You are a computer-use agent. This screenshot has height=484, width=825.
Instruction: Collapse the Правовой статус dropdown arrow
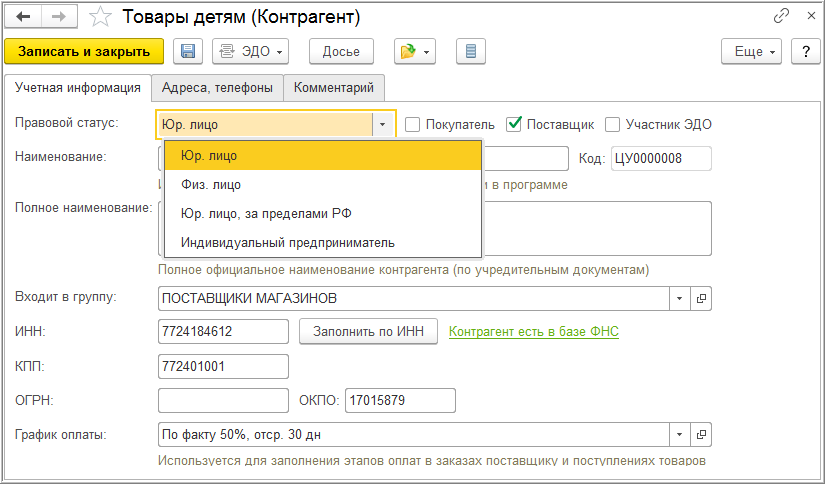pyautogui.click(x=383, y=125)
